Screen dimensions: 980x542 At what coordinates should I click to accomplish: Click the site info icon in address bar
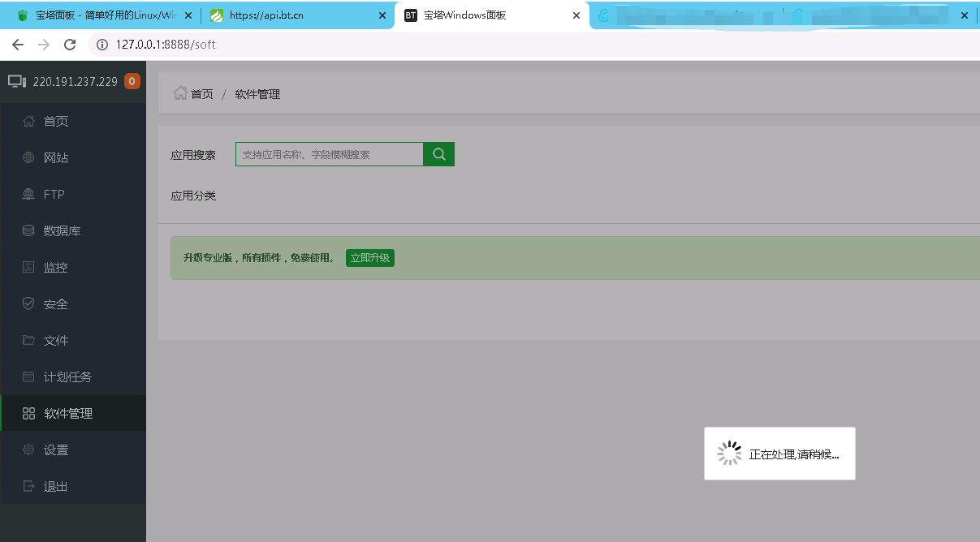tap(102, 45)
